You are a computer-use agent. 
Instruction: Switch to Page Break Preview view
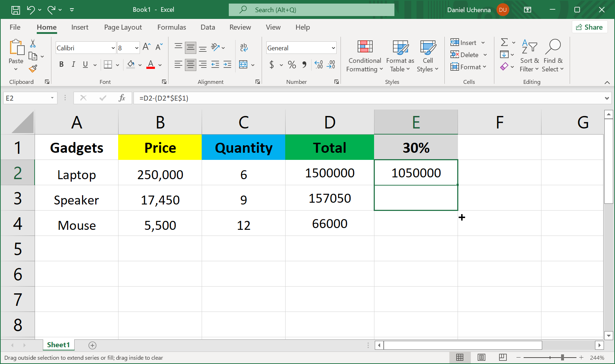click(503, 357)
